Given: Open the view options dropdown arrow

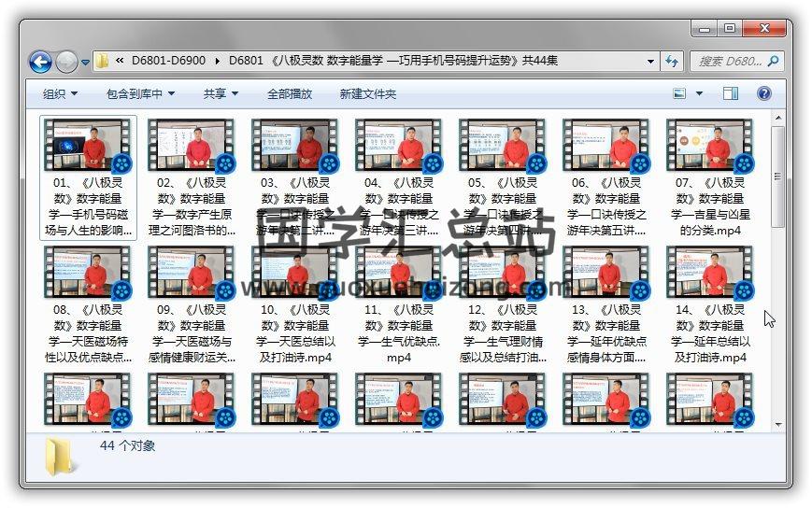Looking at the screenshot, I should [700, 93].
